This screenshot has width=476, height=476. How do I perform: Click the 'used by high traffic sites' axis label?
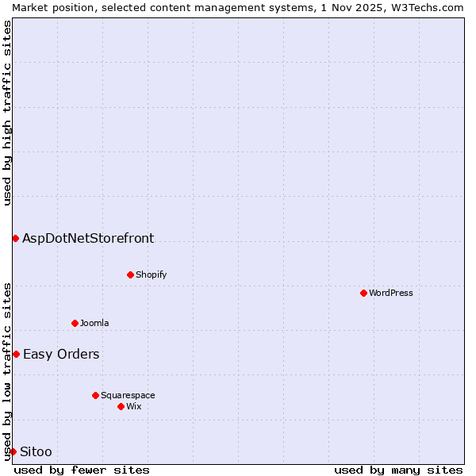pos(7,113)
